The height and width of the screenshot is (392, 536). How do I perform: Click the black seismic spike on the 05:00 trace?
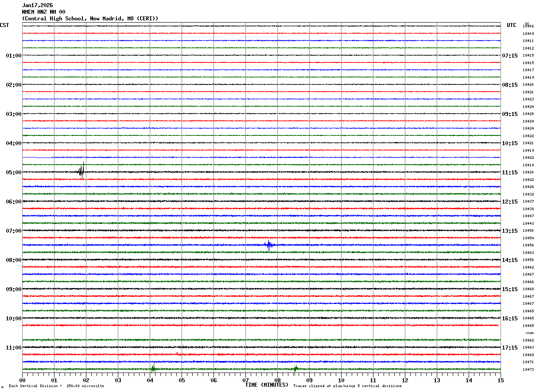click(81, 171)
